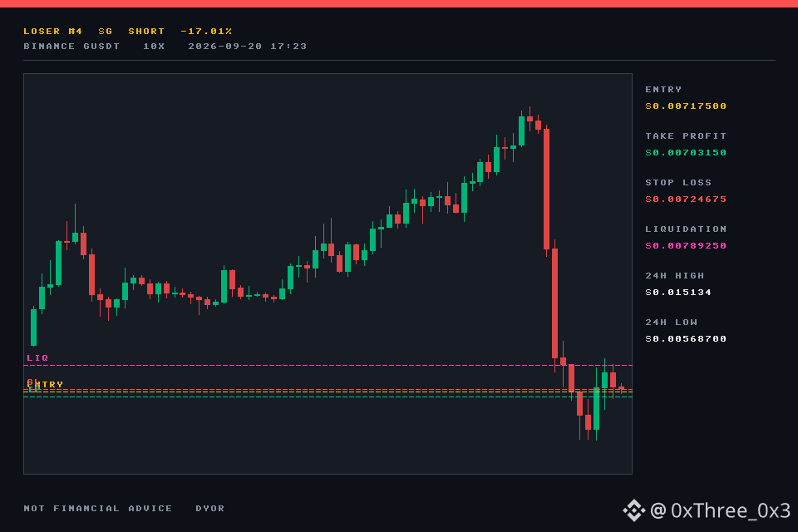Image resolution: width=798 pixels, height=532 pixels.
Task: Click the 10X leverage label
Action: 154,46
